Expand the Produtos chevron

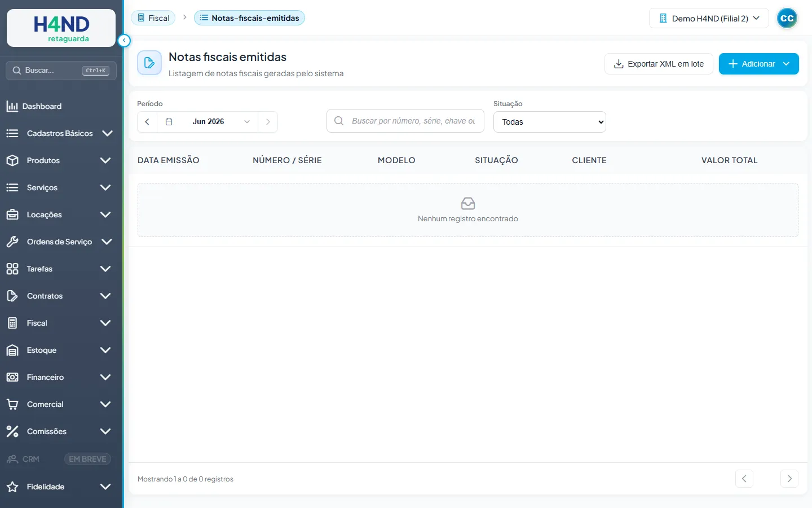[105, 160]
